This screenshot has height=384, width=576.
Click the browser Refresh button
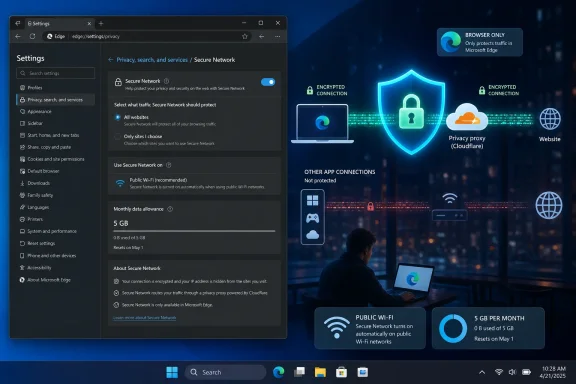32,36
